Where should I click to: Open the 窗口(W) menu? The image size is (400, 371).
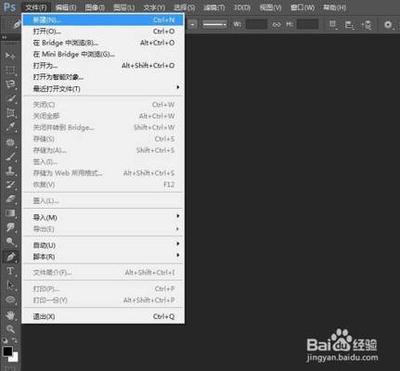tap(302, 7)
